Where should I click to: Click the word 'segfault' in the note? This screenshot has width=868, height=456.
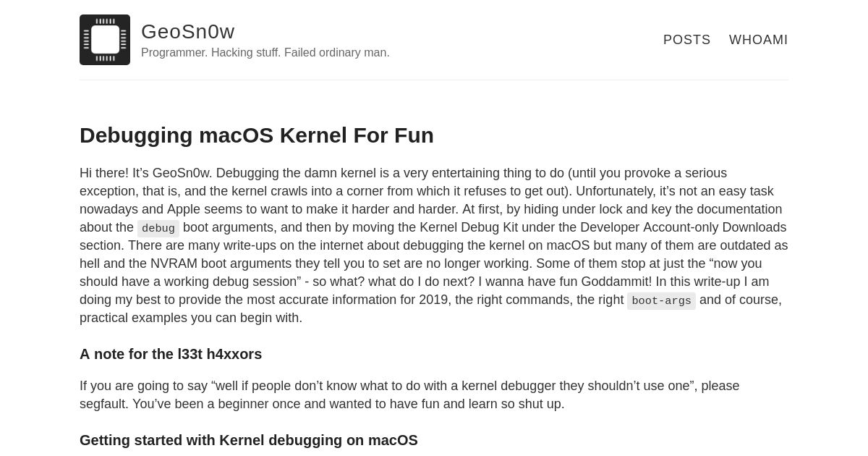103,404
